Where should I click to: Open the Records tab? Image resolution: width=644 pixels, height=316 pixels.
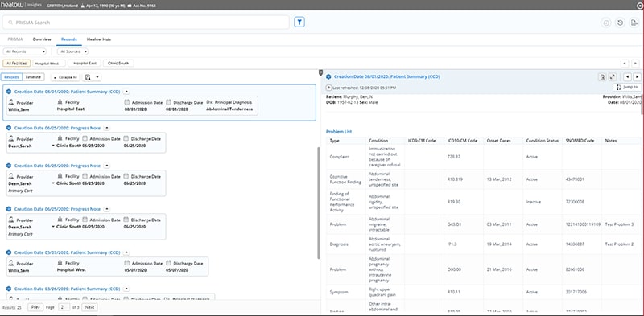pos(69,39)
